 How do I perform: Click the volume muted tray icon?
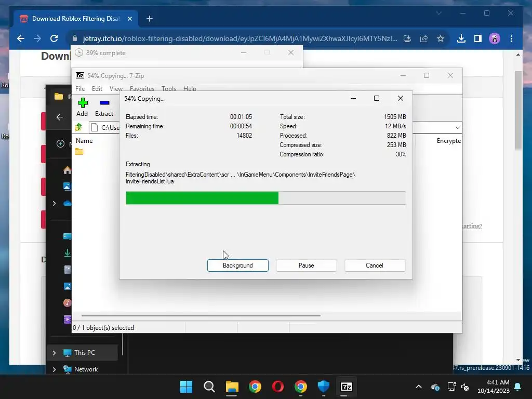[x=465, y=387]
